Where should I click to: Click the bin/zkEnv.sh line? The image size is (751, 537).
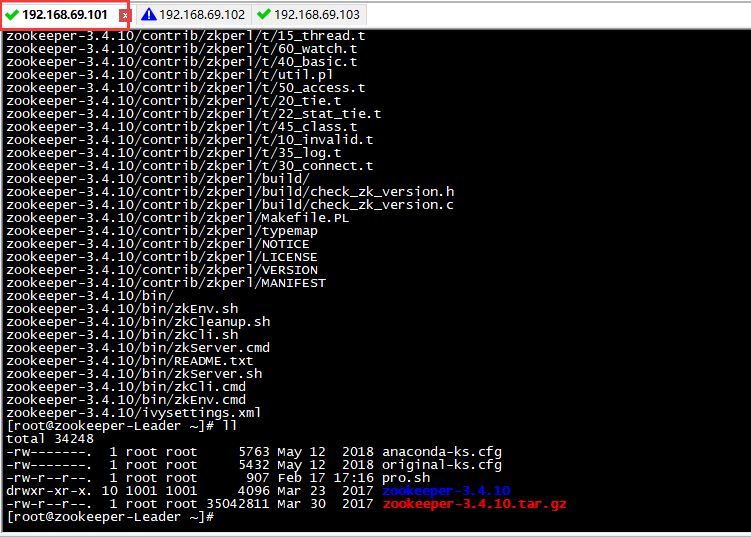coord(122,309)
